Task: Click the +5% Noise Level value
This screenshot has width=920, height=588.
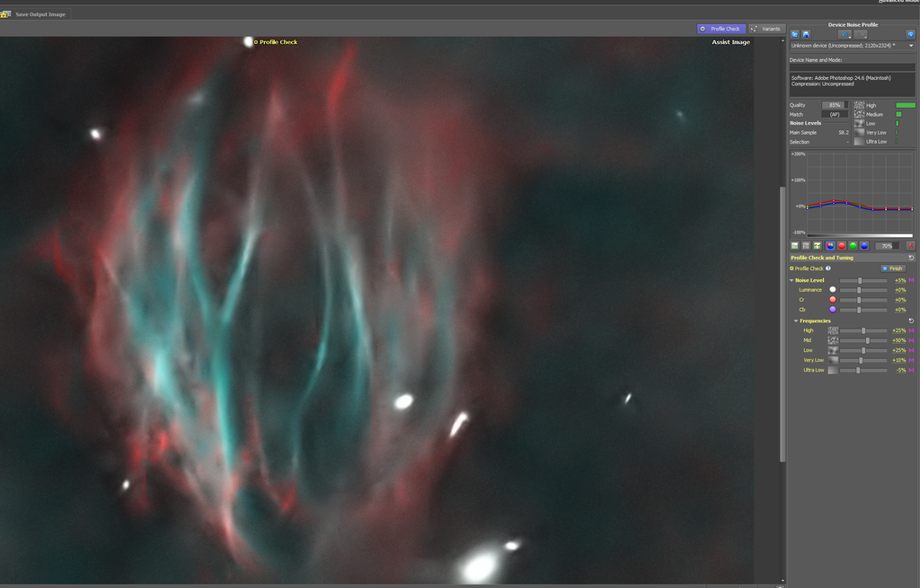Action: [x=900, y=280]
